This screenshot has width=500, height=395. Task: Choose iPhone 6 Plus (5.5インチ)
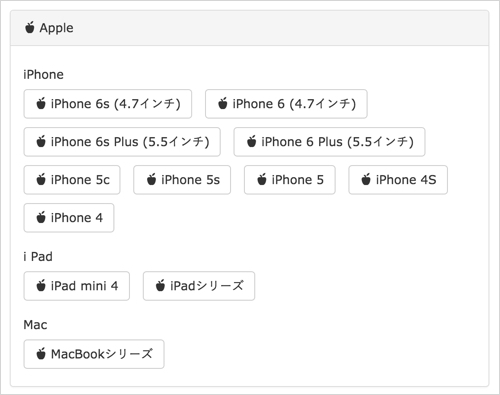tap(329, 142)
